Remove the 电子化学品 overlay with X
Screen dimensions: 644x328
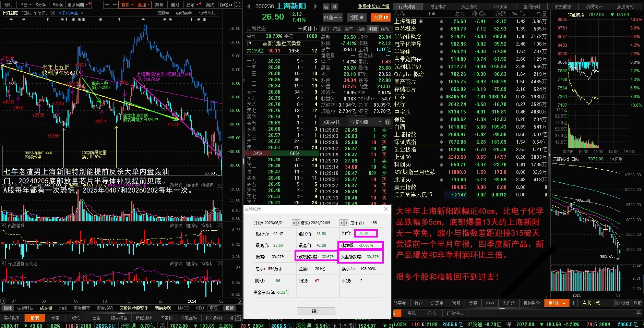coord(82,13)
